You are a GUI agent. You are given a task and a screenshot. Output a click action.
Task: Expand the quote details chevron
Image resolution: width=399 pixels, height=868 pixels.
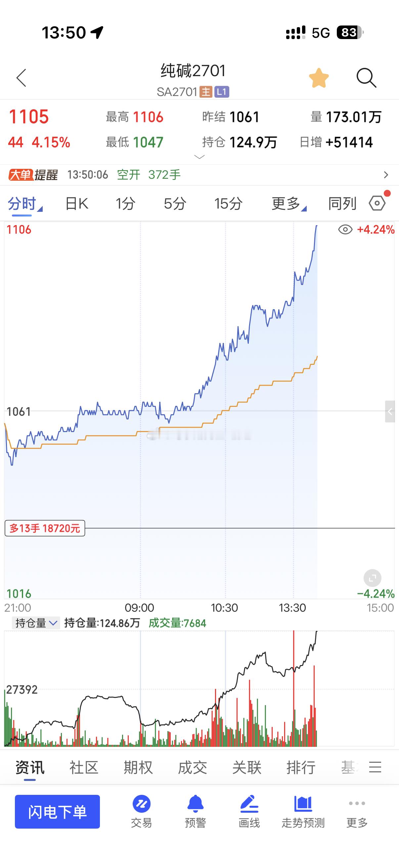(x=199, y=157)
